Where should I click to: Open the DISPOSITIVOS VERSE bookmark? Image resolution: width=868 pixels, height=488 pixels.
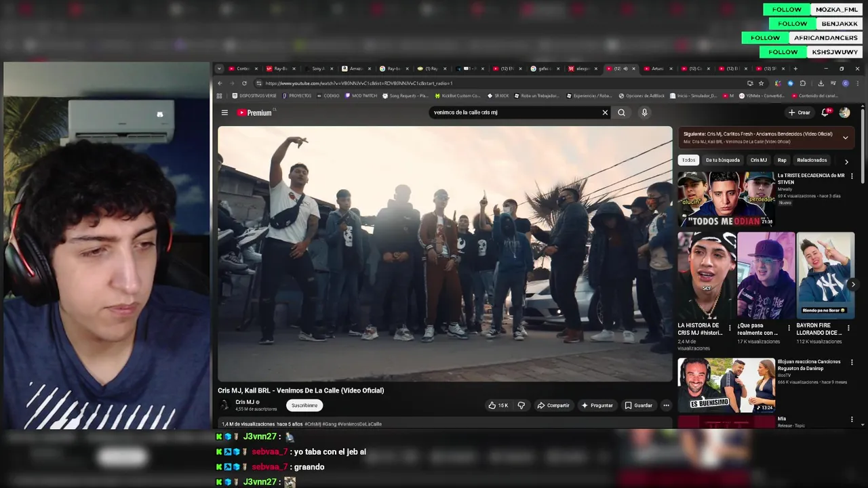coord(254,96)
